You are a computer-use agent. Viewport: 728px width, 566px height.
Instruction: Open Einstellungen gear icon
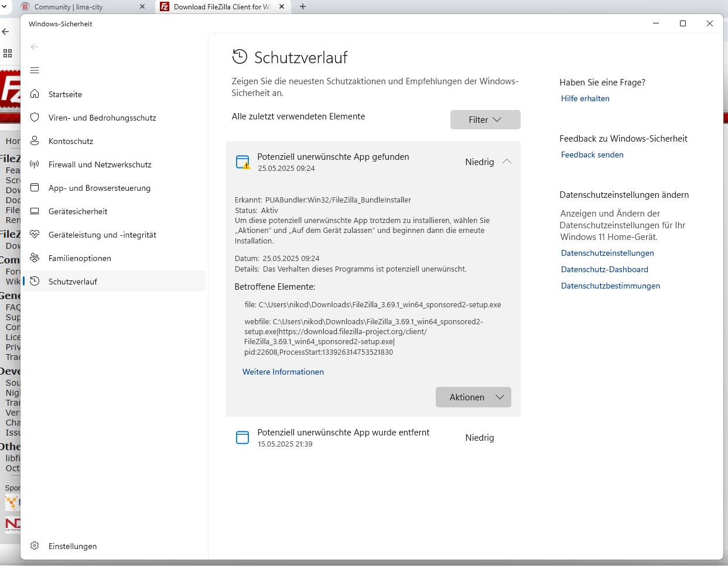click(35, 546)
